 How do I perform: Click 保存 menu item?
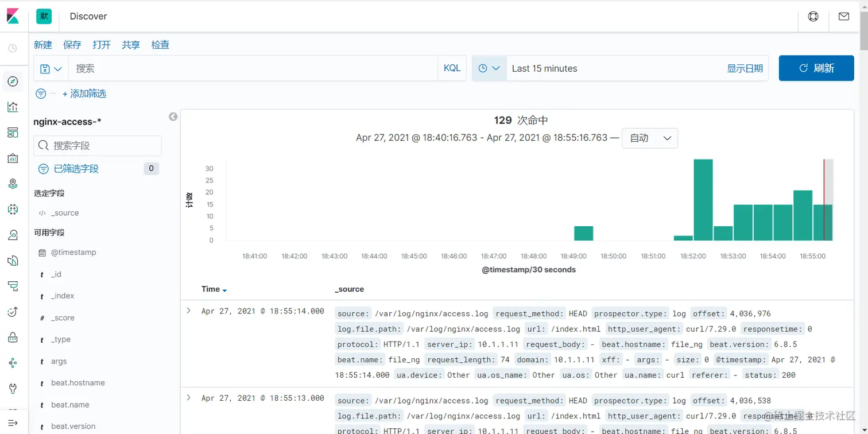pos(72,45)
